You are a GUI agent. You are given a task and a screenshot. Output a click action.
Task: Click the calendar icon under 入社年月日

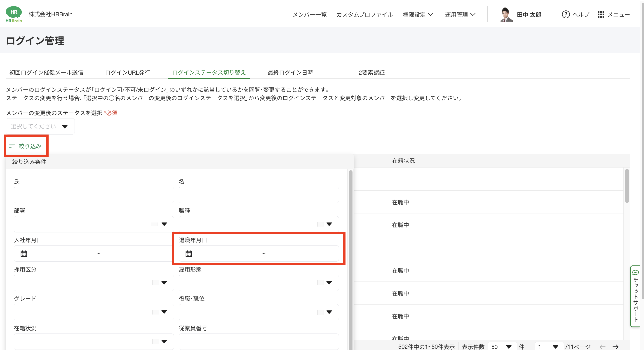point(24,253)
